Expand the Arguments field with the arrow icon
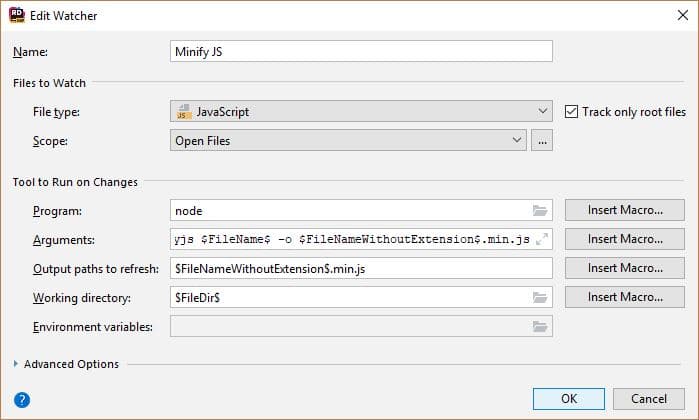Screen dimensions: 699x420 [x=541, y=240]
